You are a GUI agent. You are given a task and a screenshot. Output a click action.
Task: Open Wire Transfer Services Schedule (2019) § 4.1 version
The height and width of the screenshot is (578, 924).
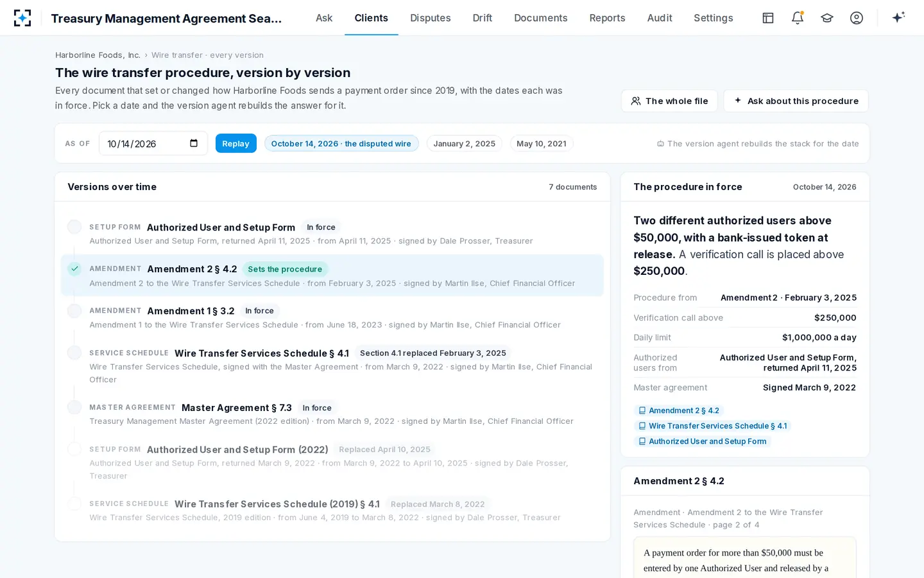(332, 510)
